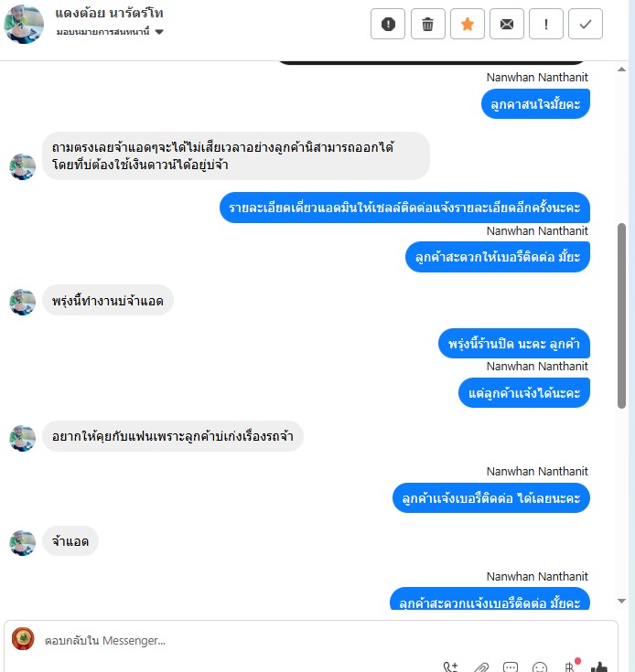Add phone call request icon
The width and height of the screenshot is (635, 672).
click(450, 667)
